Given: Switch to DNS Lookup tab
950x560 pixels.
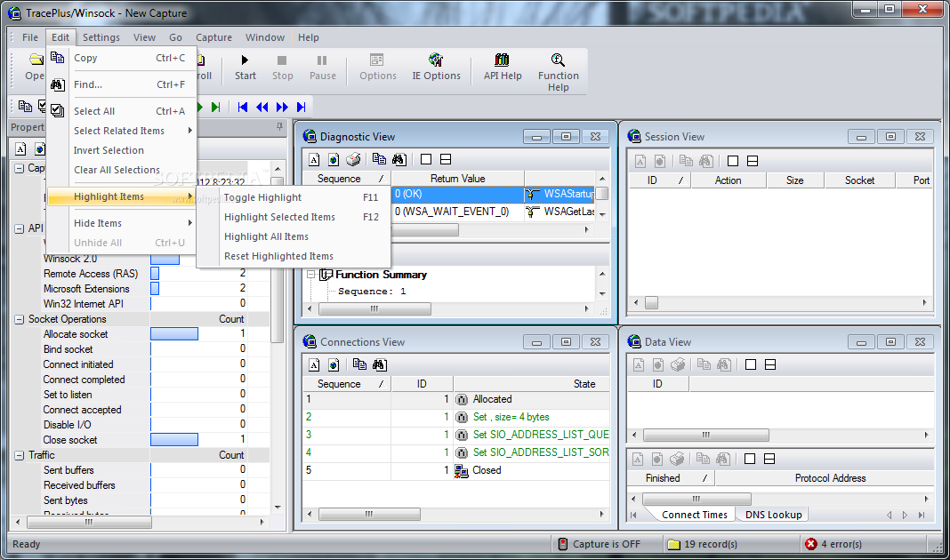Looking at the screenshot, I should pyautogui.click(x=773, y=515).
